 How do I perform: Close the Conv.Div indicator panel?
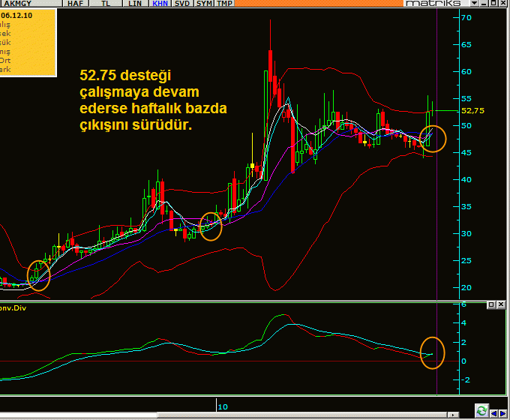(499, 304)
